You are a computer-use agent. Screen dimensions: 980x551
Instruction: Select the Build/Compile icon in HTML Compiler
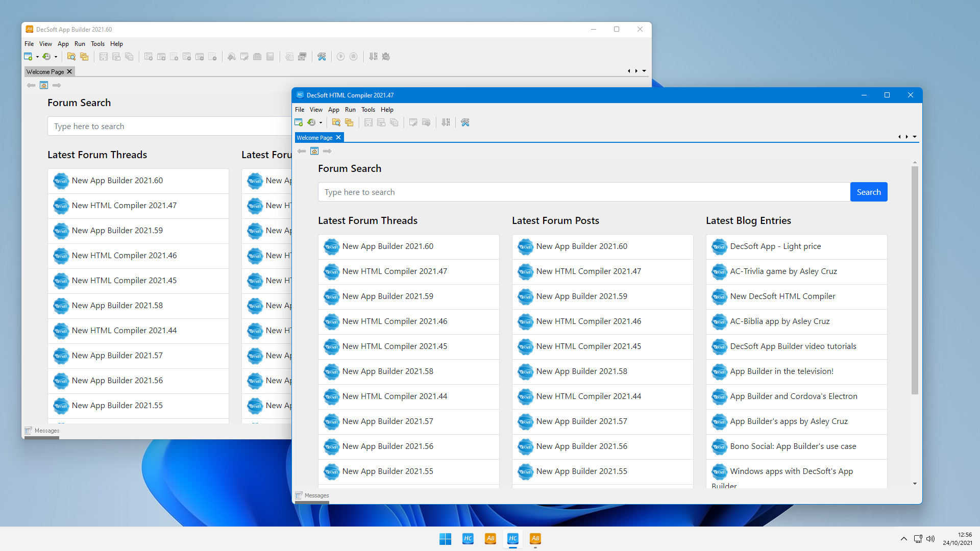coord(446,122)
